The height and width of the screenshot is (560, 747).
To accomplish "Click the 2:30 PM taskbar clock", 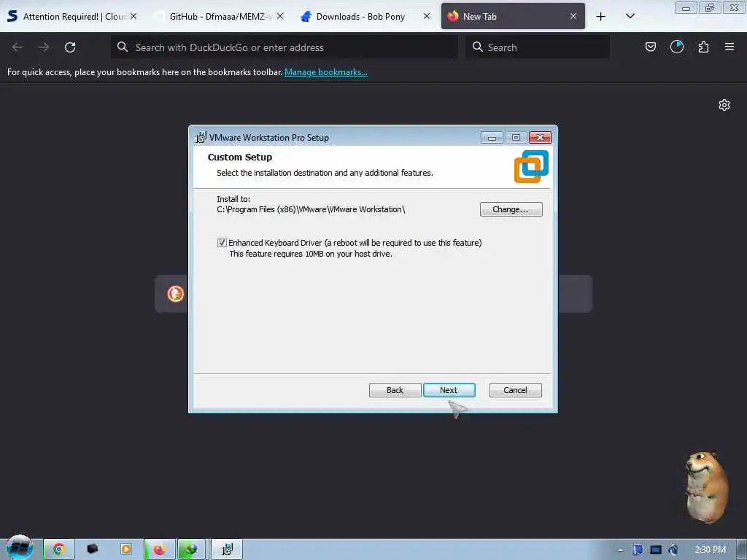I will tap(710, 550).
